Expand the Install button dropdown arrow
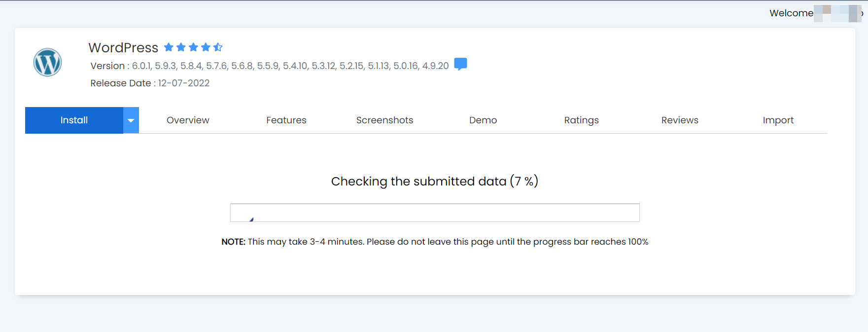Image resolution: width=868 pixels, height=332 pixels. (x=131, y=120)
